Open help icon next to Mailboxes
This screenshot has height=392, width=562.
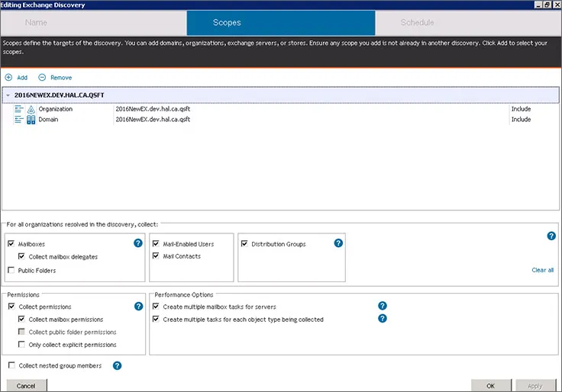138,243
